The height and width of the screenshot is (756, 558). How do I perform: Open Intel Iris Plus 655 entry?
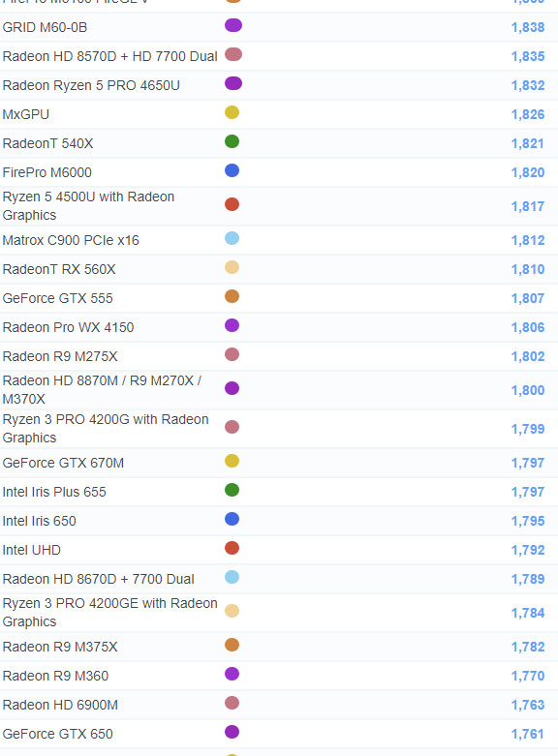point(54,492)
